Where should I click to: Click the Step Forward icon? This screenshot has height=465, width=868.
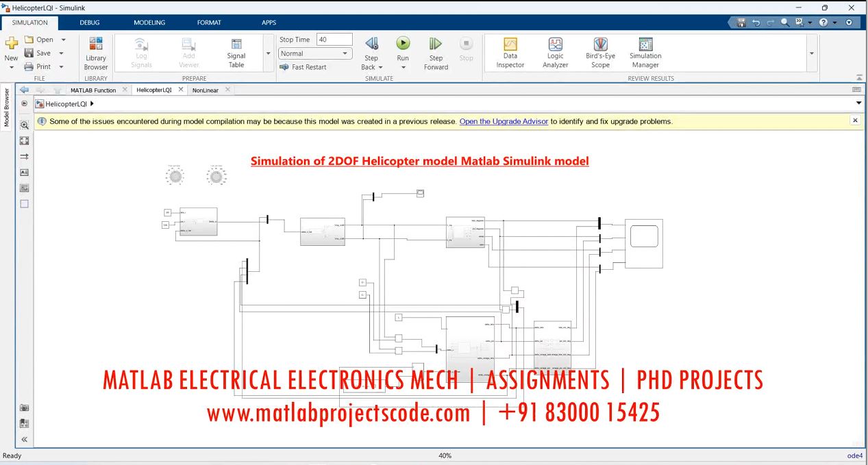[436, 45]
